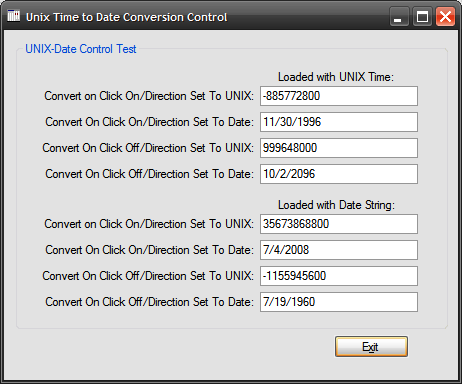The image size is (462, 384).
Task: Click the 'Loaded with Date String:' heading
Action: click(x=336, y=205)
